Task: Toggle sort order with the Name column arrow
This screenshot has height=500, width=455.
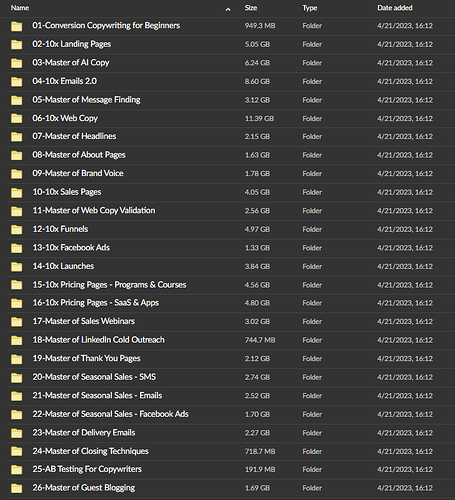Action: pyautogui.click(x=228, y=10)
